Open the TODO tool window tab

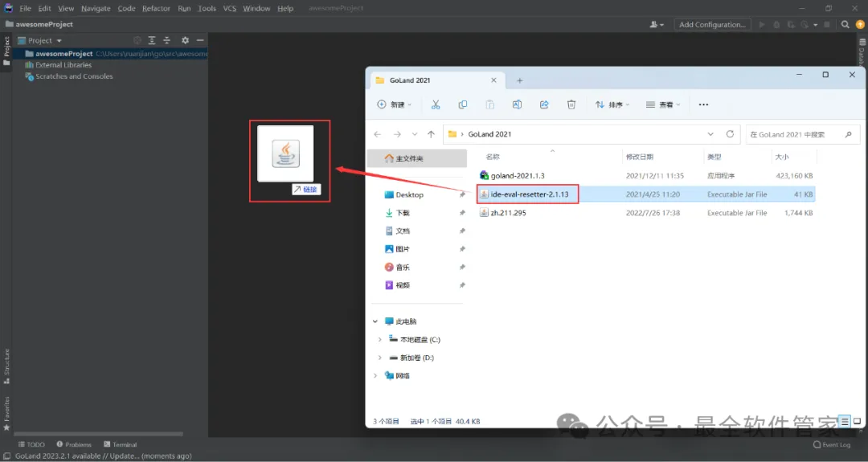[x=31, y=444]
